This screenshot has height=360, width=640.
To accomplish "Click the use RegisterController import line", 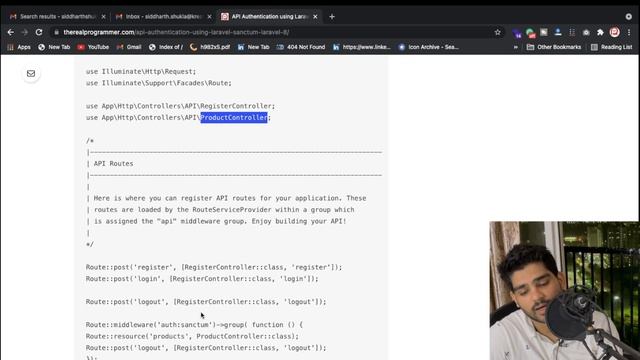I will [x=180, y=106].
